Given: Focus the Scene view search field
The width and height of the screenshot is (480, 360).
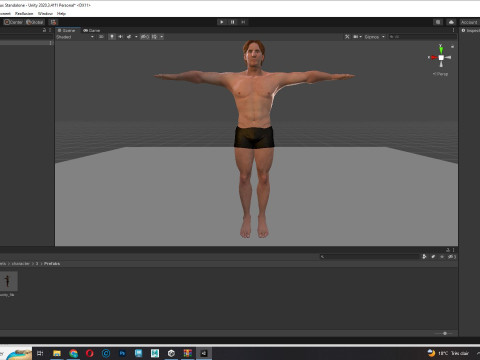Looking at the screenshot, I should pos(422,37).
